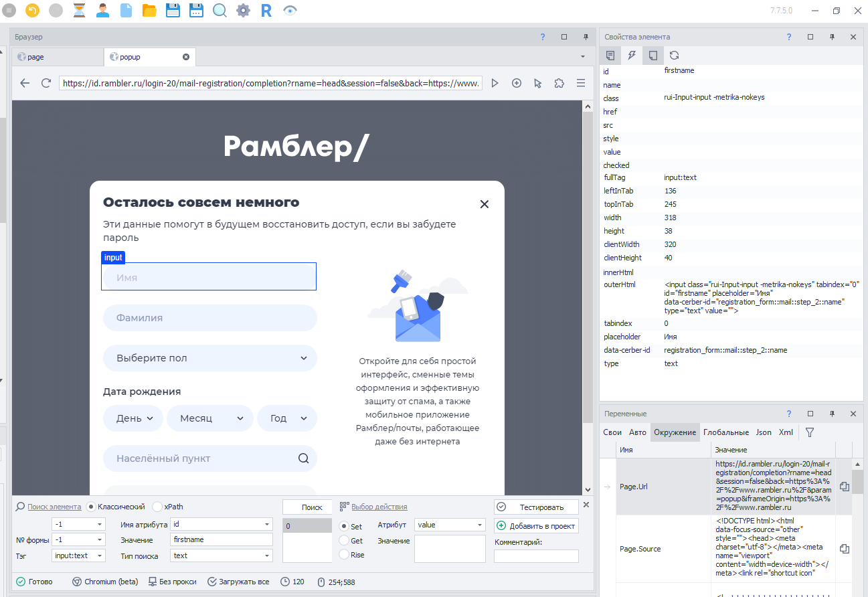
Task: Copy the Page.Source value with its copy icon
Action: [x=845, y=549]
